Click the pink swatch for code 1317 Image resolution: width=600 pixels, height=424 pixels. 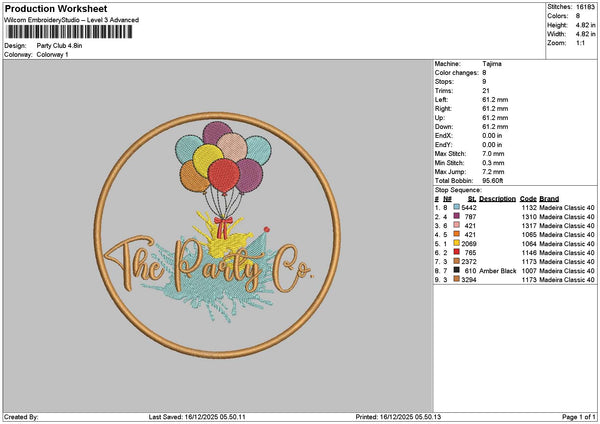coord(457,225)
